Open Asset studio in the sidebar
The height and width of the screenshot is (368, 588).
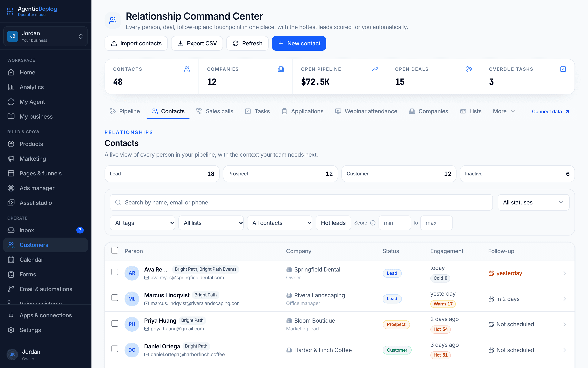(x=46, y=203)
